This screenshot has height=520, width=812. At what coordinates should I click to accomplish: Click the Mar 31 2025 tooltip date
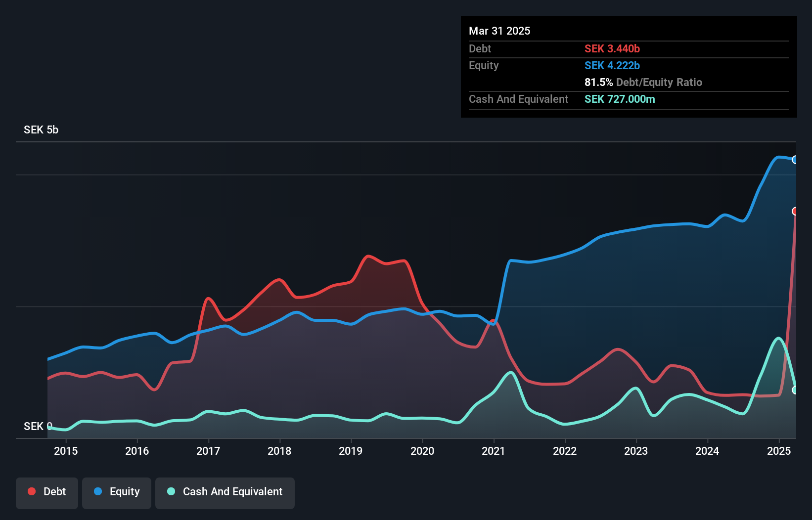[x=499, y=31]
